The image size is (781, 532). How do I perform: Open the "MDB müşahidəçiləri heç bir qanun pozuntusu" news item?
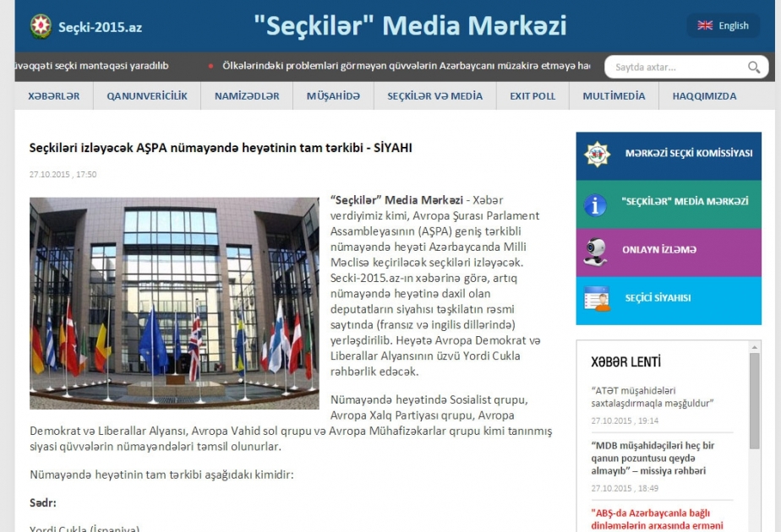click(x=653, y=458)
